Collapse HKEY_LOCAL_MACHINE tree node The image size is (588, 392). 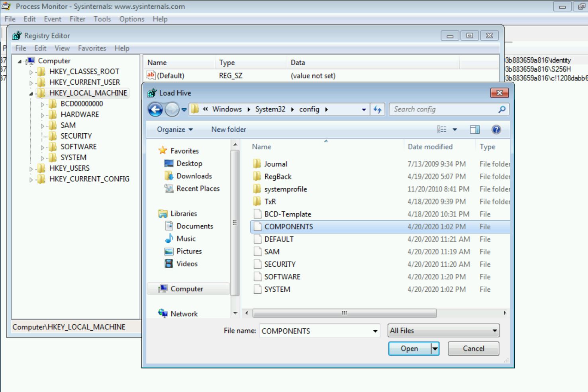[x=31, y=94]
